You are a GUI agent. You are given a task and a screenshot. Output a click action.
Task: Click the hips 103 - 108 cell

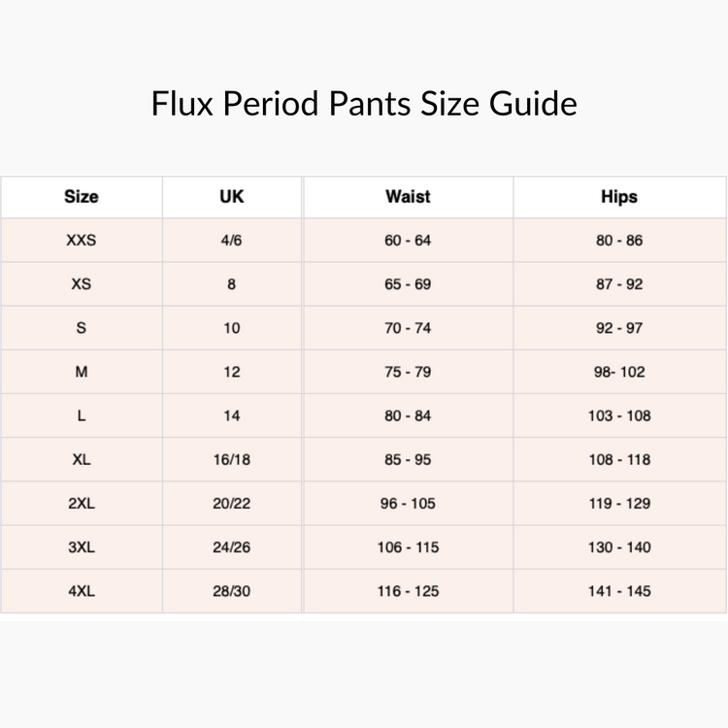pyautogui.click(x=619, y=415)
